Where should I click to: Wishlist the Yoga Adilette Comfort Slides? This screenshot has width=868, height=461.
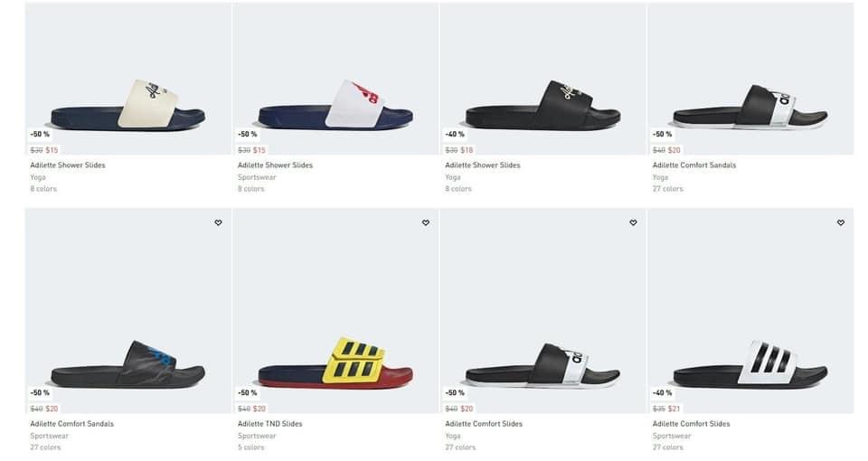633,222
